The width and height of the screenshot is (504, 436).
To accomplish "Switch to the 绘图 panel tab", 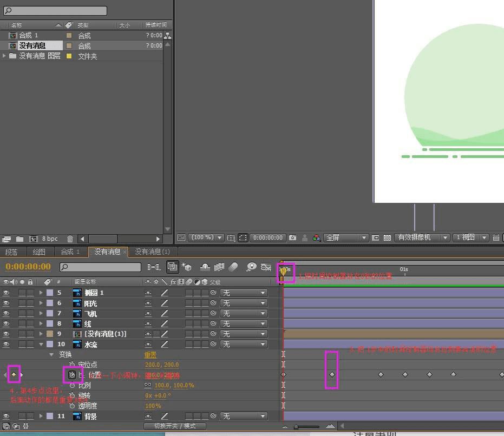I will click(x=39, y=252).
